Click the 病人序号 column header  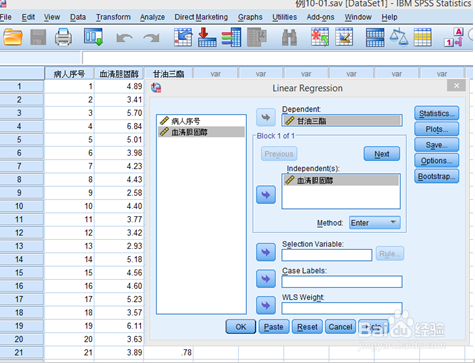tap(69, 74)
